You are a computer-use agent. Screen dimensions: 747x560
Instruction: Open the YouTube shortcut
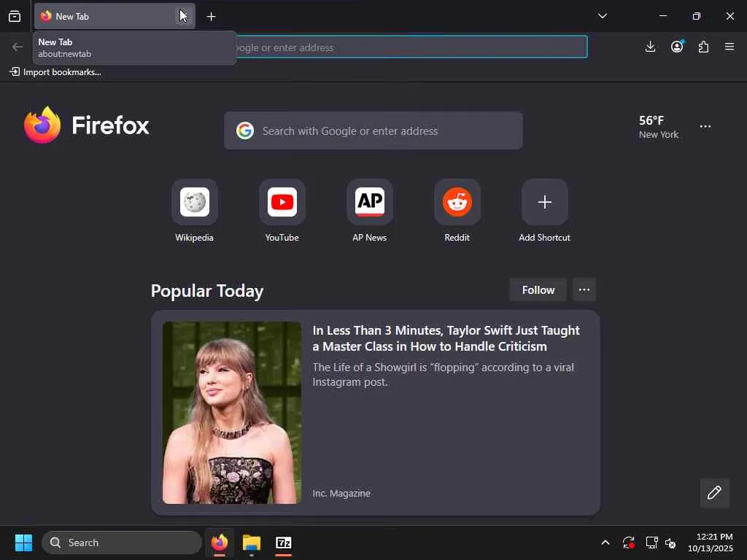click(x=282, y=211)
